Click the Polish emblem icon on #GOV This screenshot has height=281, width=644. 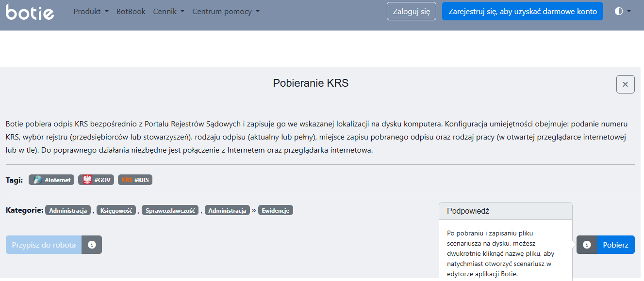[x=87, y=180]
